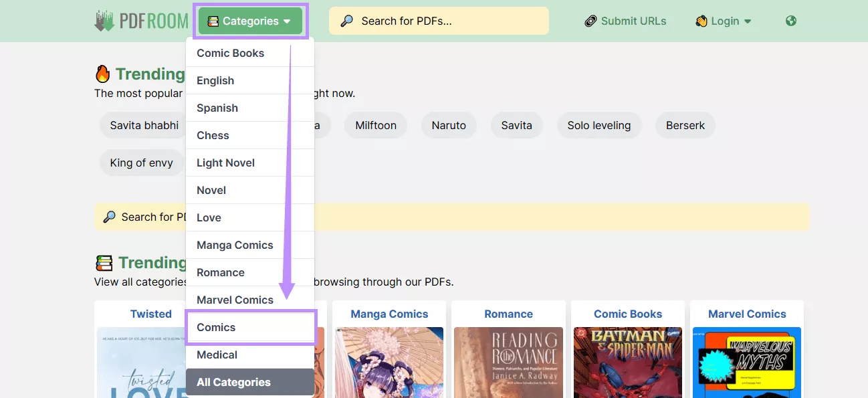Viewport: 868px width, 398px height.
Task: Click the Manga Comics cover thumbnail
Action: click(x=389, y=363)
